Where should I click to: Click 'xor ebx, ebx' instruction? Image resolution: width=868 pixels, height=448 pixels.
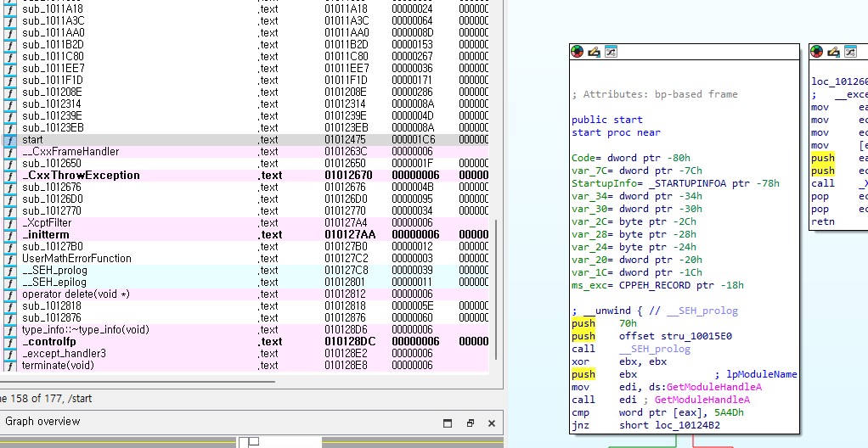pyautogui.click(x=619, y=361)
